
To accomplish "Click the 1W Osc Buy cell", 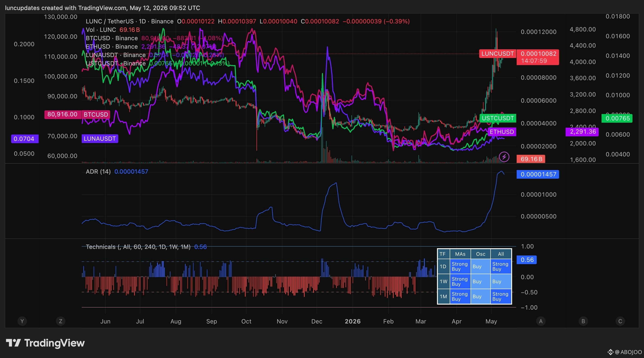I will click(x=481, y=281).
